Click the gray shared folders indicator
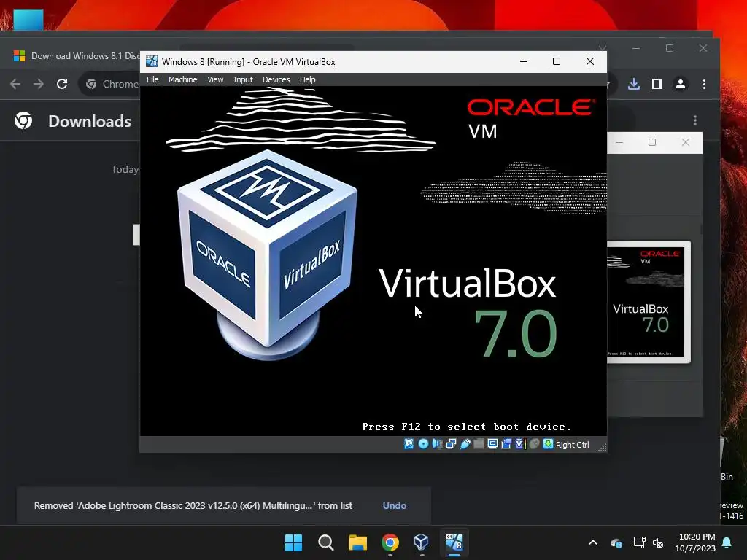 [x=479, y=444]
